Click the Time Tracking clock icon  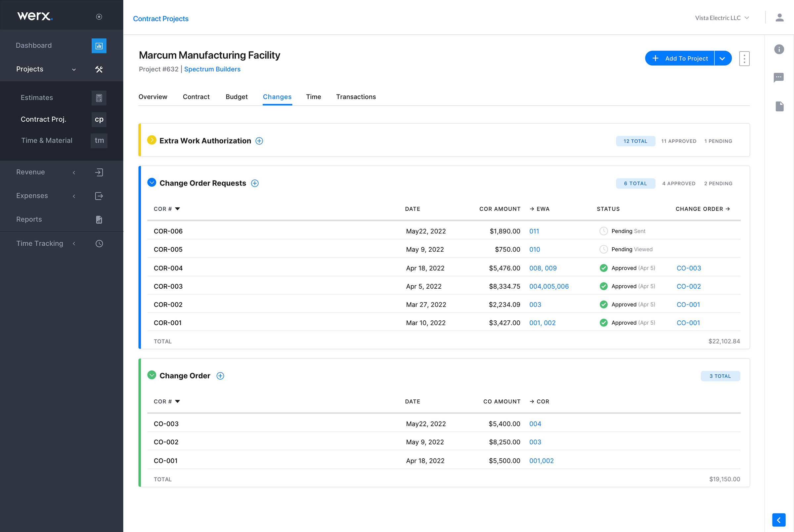point(99,243)
